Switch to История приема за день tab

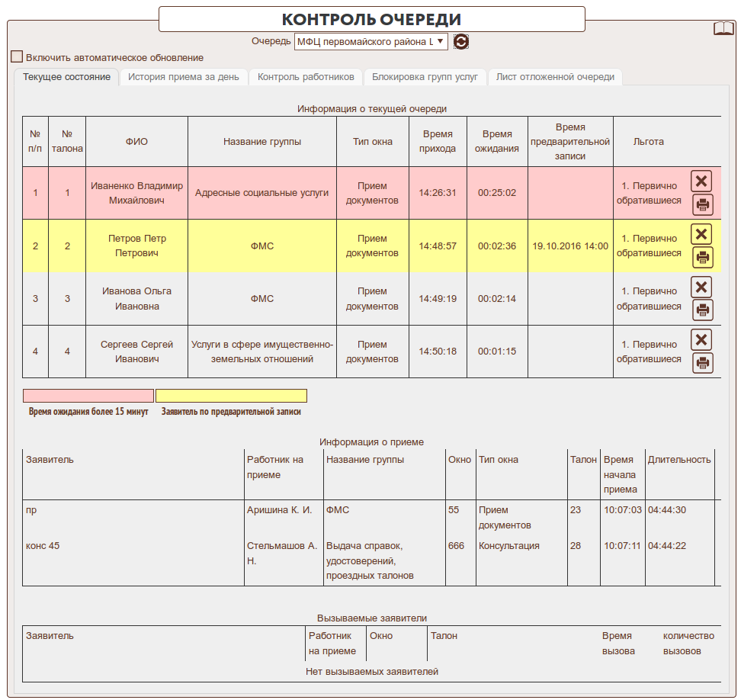[183, 77]
